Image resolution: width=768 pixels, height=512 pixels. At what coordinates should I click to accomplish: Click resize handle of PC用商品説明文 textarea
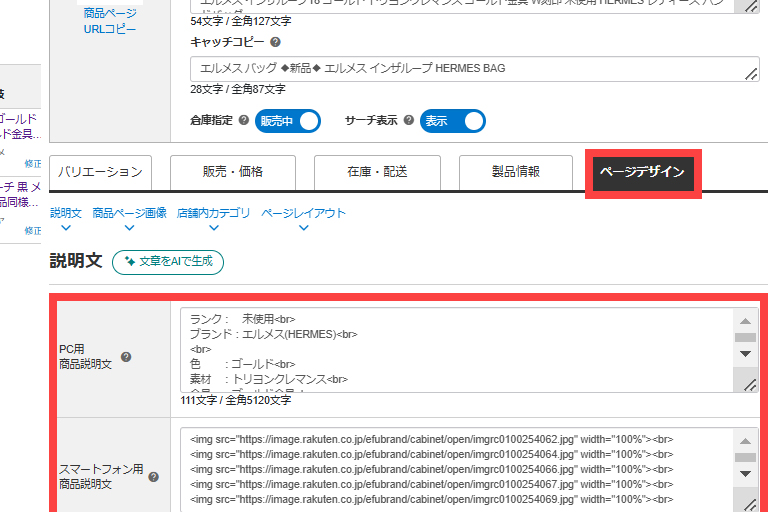[750, 385]
